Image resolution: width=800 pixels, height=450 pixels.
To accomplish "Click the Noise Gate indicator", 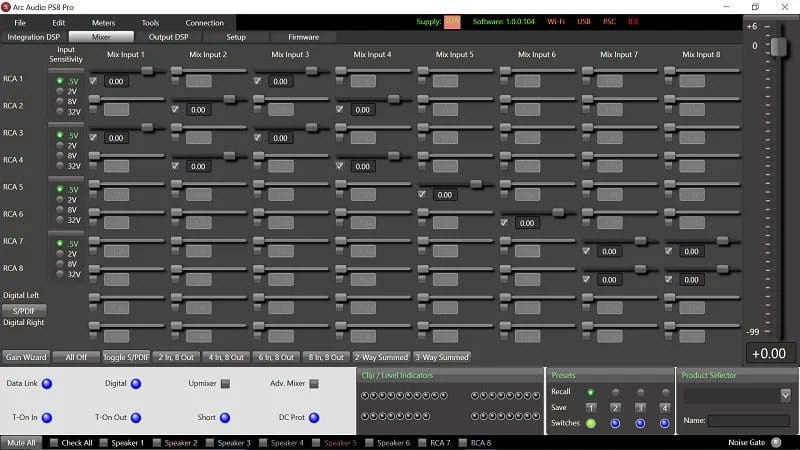I will 776,442.
